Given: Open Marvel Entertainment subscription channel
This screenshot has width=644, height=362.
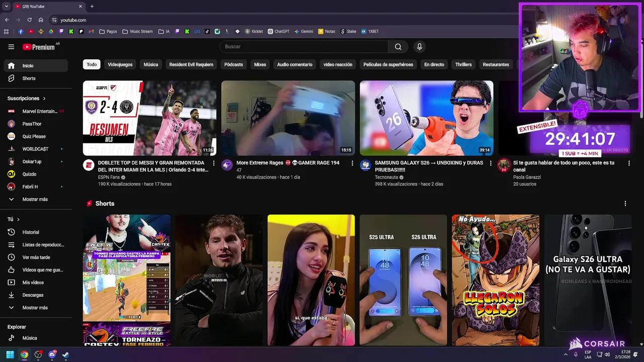Looking at the screenshot, I should pyautogui.click(x=35, y=111).
